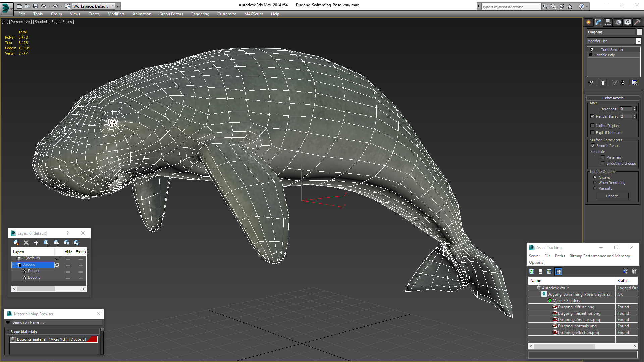The height and width of the screenshot is (362, 644).
Task: Click the Open File folder icon
Action: coord(27,6)
